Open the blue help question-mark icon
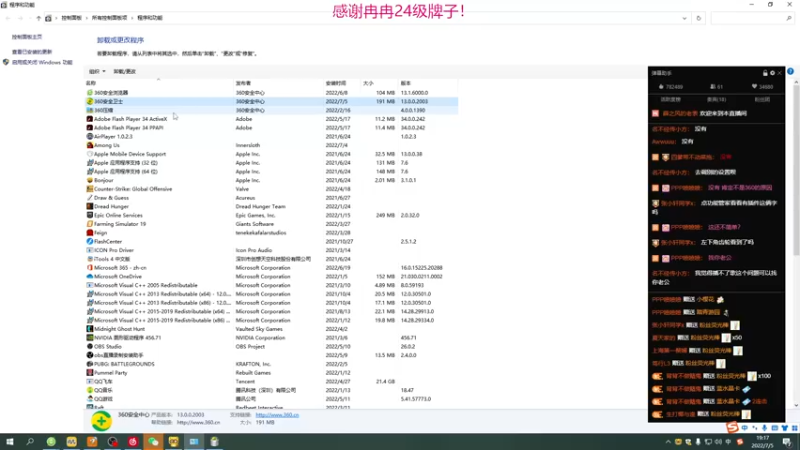 pyautogui.click(x=790, y=71)
